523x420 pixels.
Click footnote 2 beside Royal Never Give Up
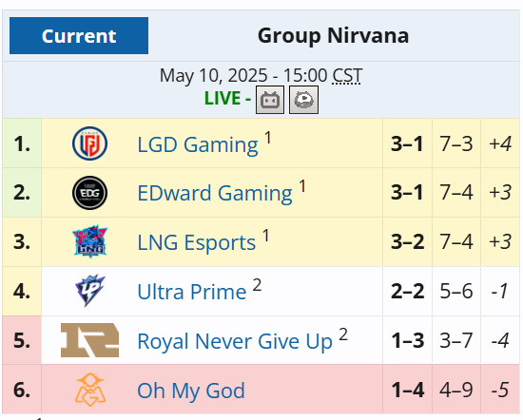coord(343,334)
